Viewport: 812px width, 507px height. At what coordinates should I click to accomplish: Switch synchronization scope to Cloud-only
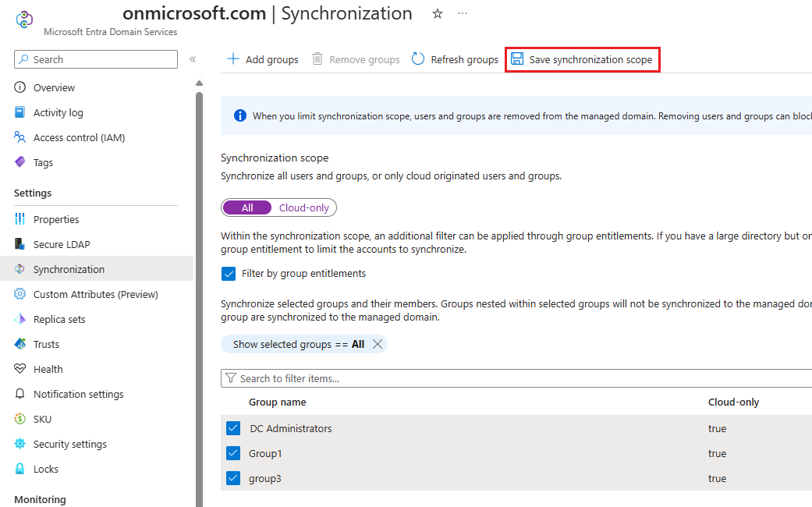[305, 207]
